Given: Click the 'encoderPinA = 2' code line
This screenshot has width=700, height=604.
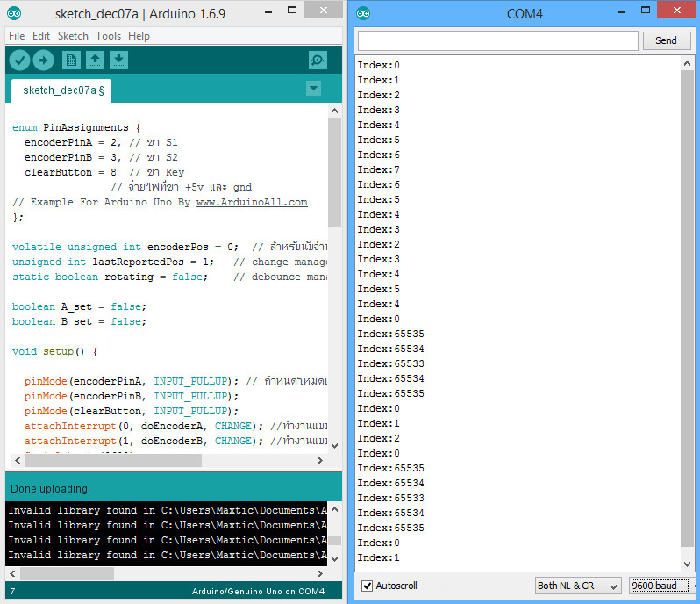Looking at the screenshot, I should pos(101,142).
